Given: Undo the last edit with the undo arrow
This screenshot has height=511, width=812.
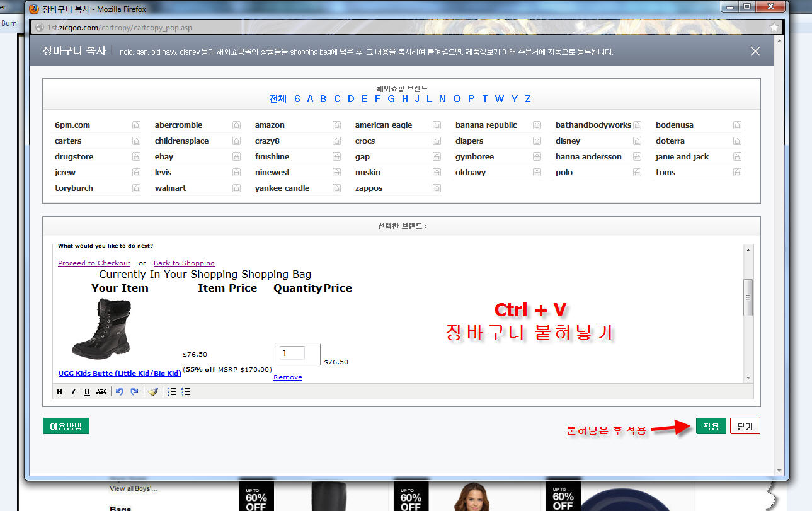Looking at the screenshot, I should (120, 392).
